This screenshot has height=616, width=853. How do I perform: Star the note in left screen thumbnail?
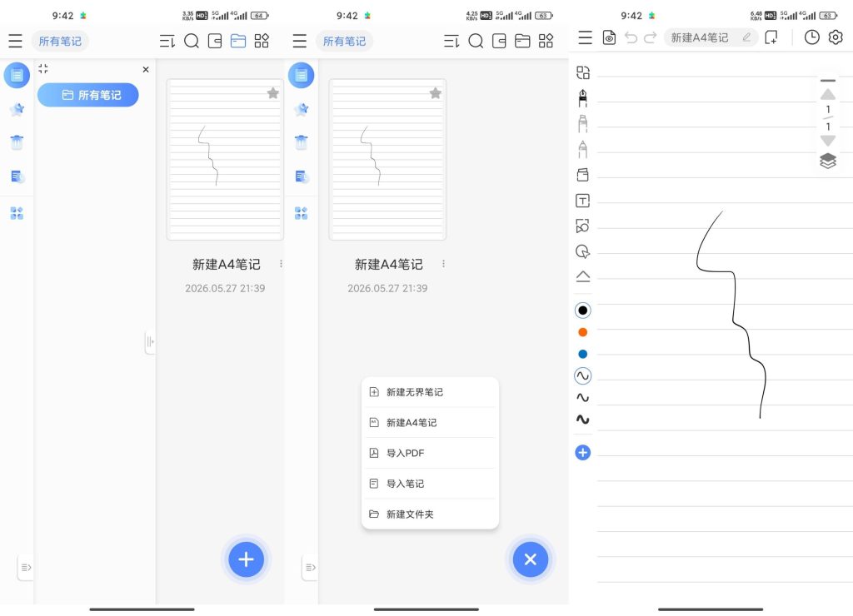(x=273, y=93)
